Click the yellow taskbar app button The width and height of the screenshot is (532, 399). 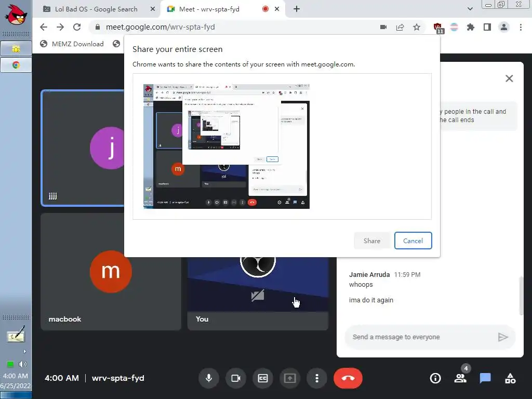[x=16, y=48]
